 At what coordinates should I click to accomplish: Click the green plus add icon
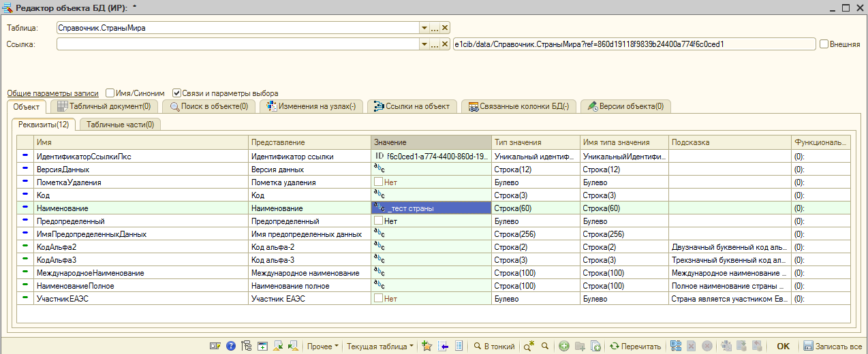click(564, 347)
